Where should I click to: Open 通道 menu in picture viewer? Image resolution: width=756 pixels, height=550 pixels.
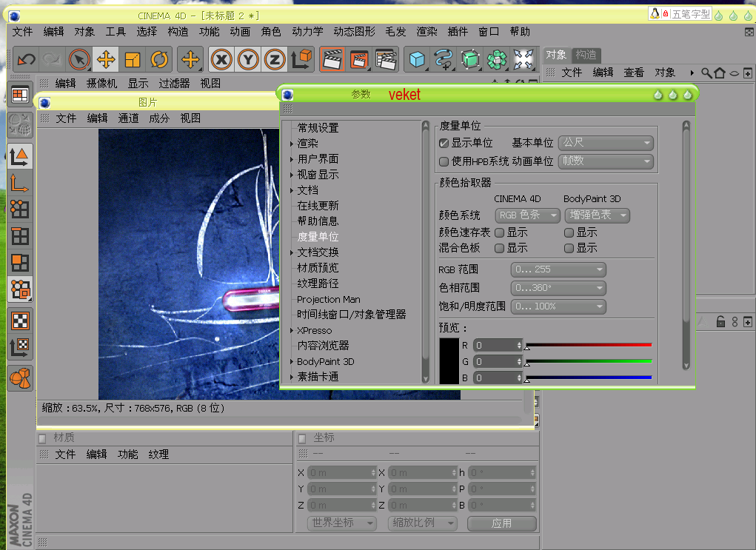(x=128, y=118)
